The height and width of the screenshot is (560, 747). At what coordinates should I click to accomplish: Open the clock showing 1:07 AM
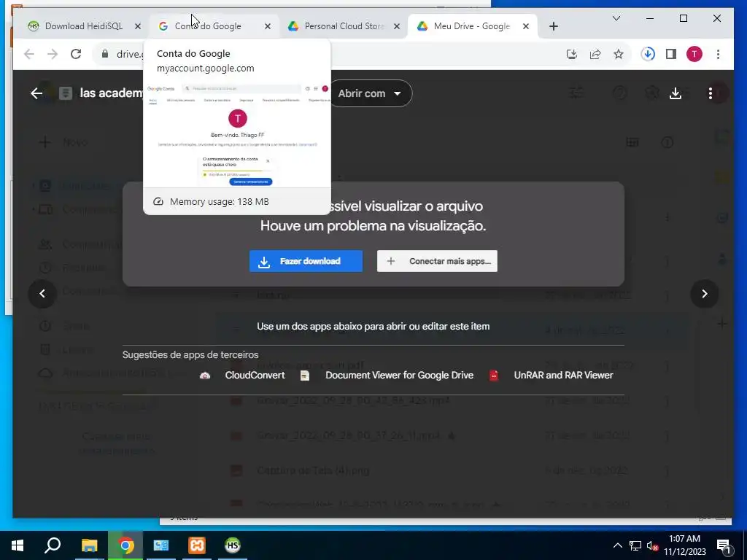pyautogui.click(x=684, y=545)
